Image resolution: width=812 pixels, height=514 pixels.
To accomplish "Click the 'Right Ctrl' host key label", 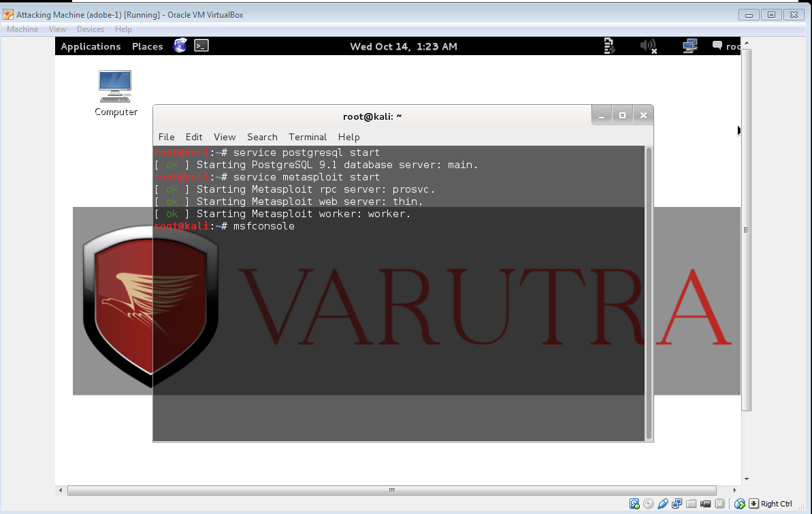I will 777,504.
